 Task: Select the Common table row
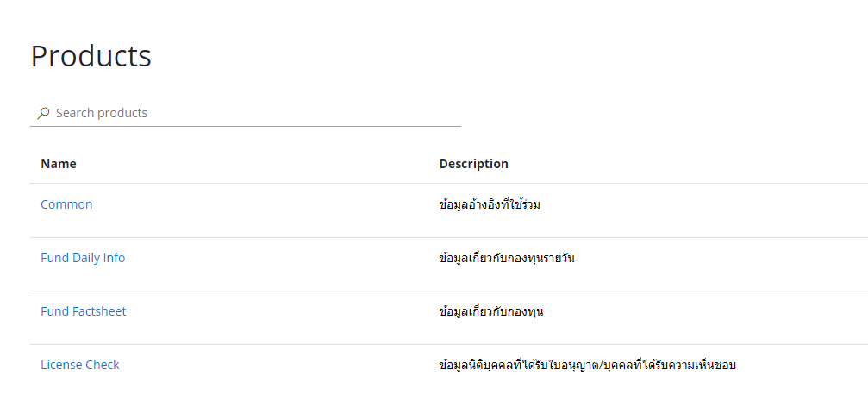tap(259, 211)
